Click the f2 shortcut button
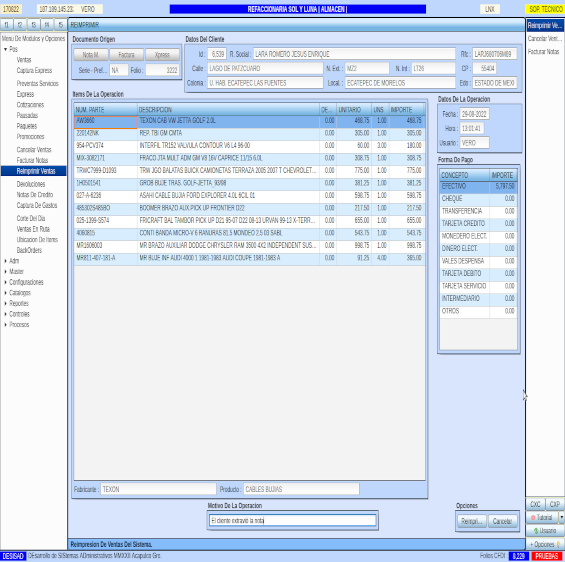The width and height of the screenshot is (565, 562). (x=20, y=24)
